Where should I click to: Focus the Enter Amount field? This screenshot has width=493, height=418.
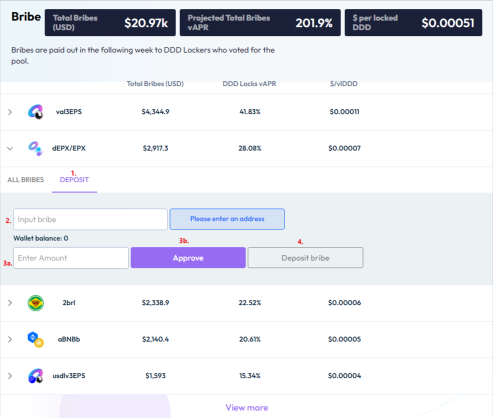click(71, 258)
